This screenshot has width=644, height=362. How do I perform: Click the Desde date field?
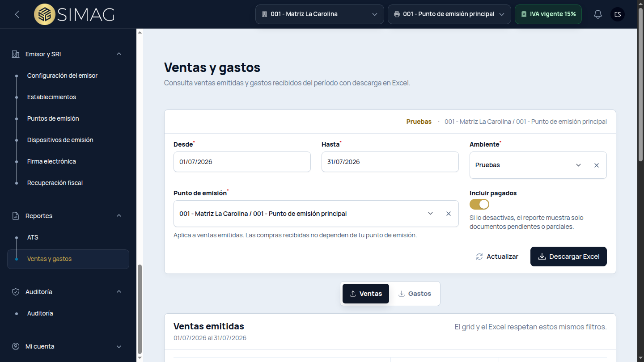[242, 162]
